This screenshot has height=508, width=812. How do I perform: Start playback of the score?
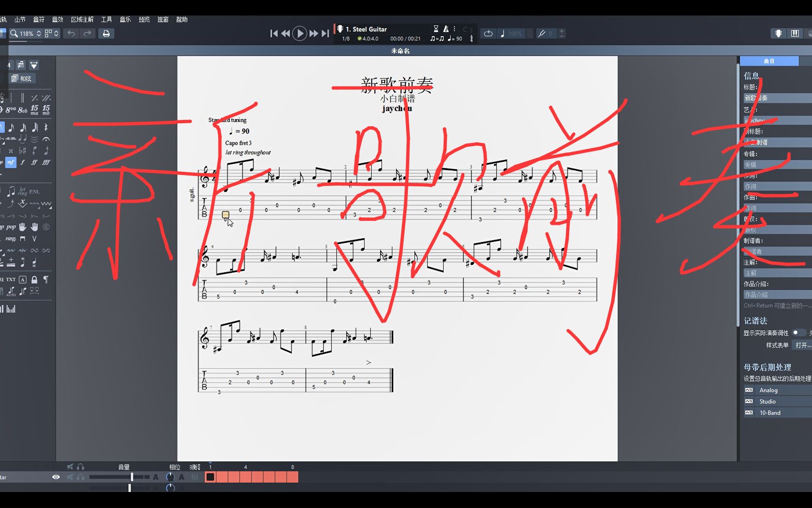pos(299,33)
